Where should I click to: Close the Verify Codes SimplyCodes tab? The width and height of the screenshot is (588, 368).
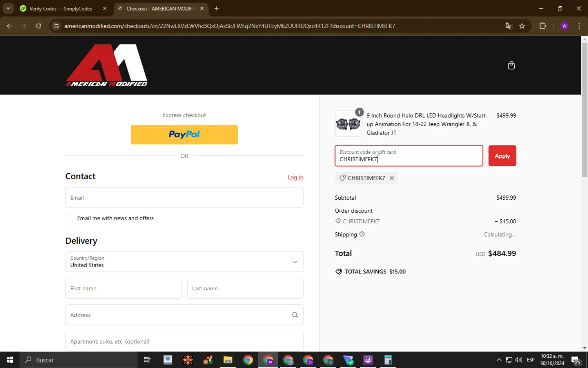pyautogui.click(x=105, y=8)
